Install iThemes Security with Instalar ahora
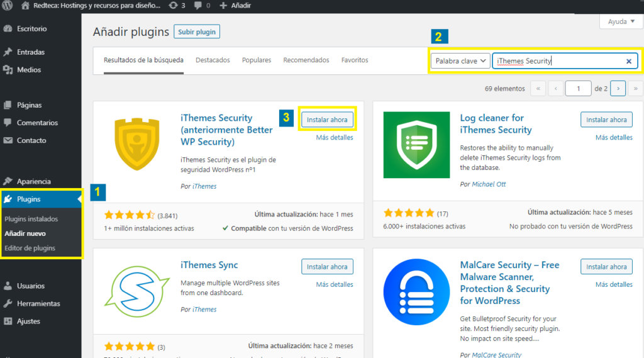 [x=327, y=120]
